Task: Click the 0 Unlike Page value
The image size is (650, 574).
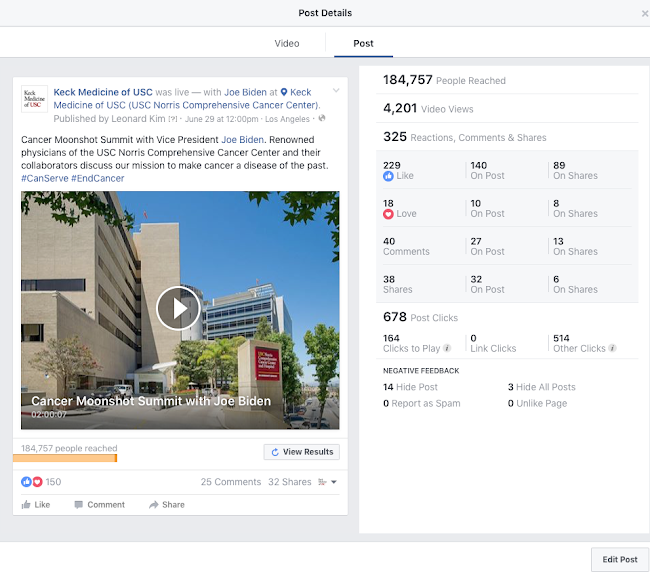Action: click(537, 403)
